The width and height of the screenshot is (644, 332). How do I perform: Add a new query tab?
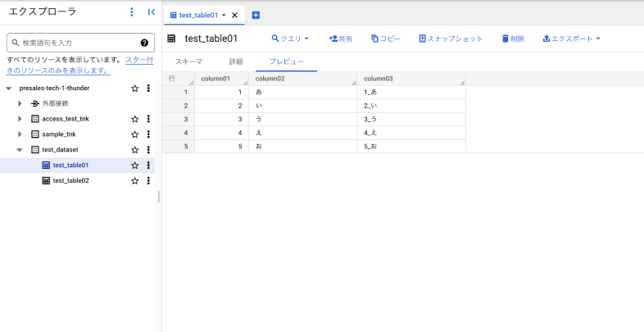pos(256,15)
